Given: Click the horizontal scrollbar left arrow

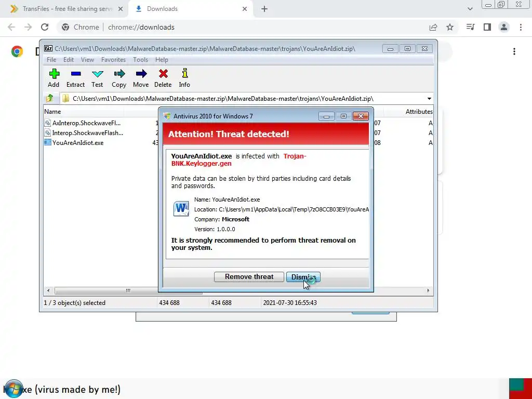Looking at the screenshot, I should pyautogui.click(x=48, y=290).
